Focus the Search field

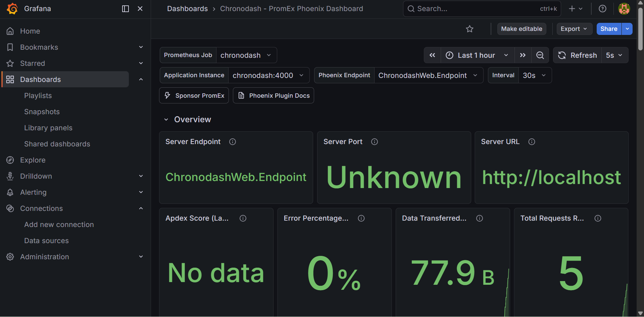(x=482, y=9)
